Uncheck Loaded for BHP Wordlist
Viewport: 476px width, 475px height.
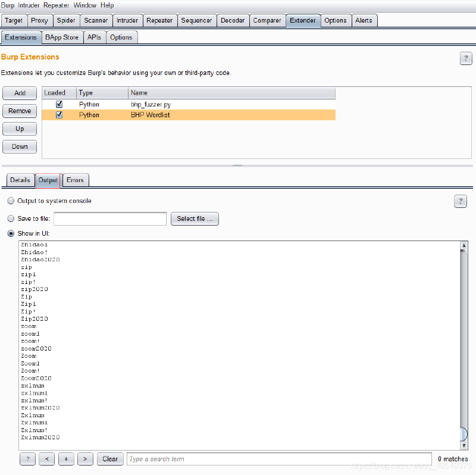59,115
